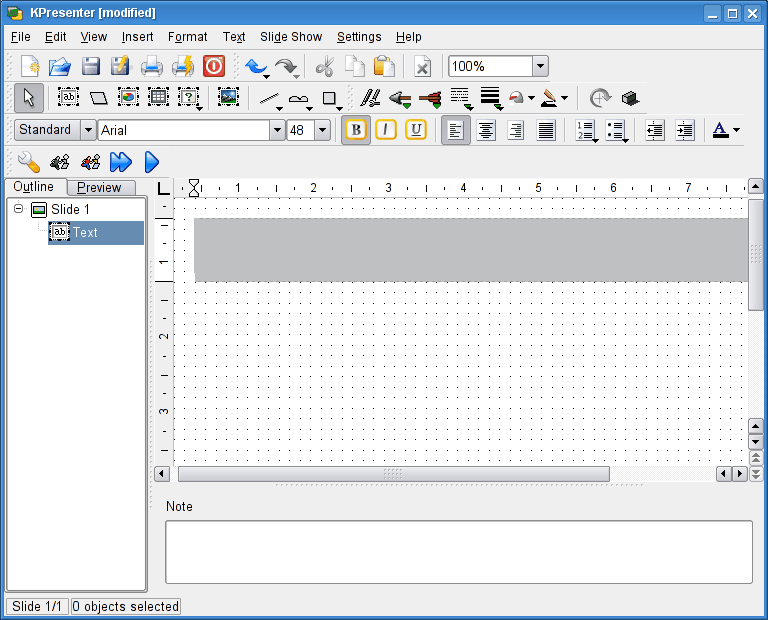Click inside the Note text field

pyautogui.click(x=458, y=551)
